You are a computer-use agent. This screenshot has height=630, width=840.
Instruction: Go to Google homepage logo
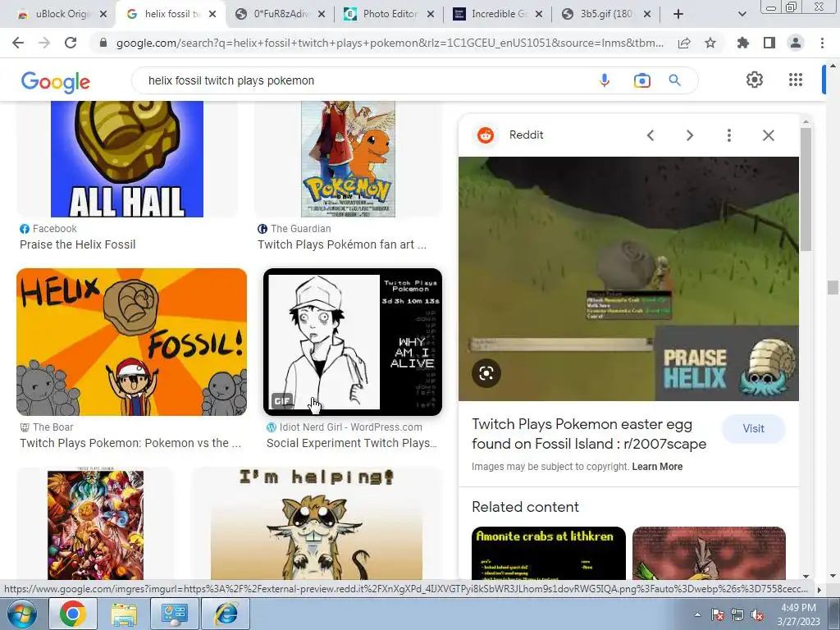55,81
